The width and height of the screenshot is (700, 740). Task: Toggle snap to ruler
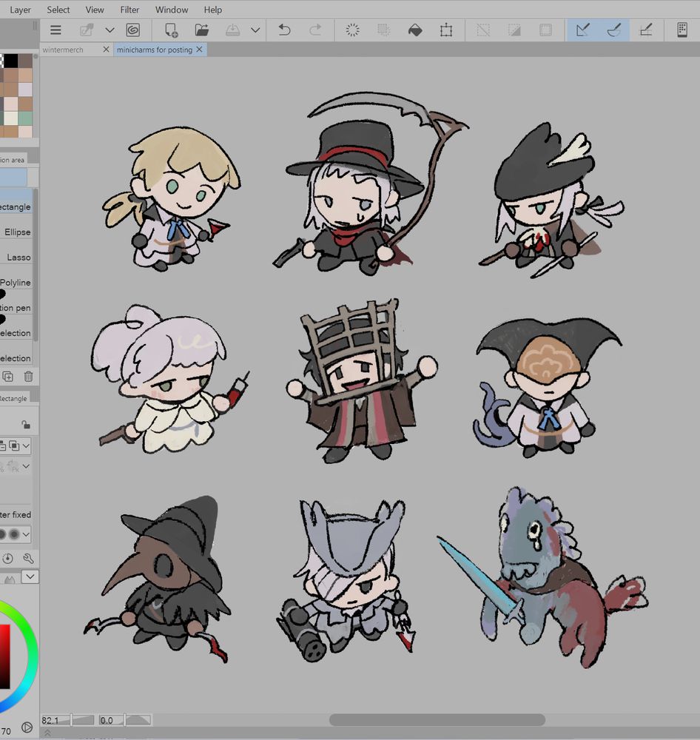click(x=582, y=30)
